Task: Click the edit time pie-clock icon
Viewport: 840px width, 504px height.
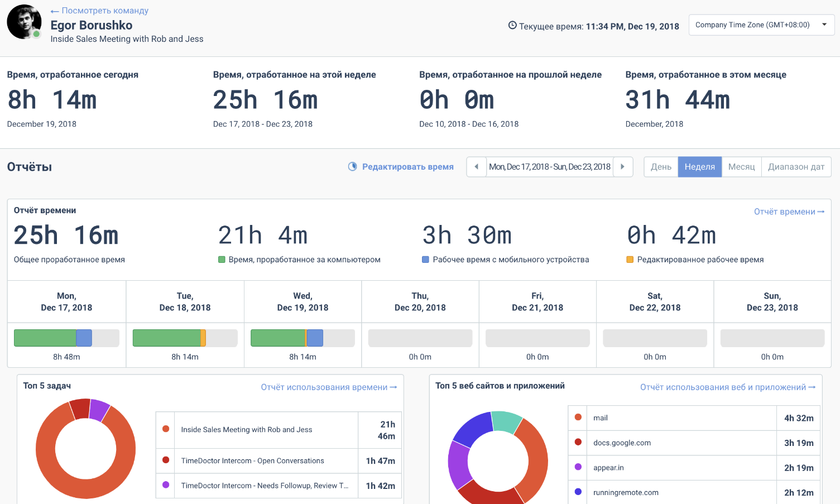Action: pos(352,166)
